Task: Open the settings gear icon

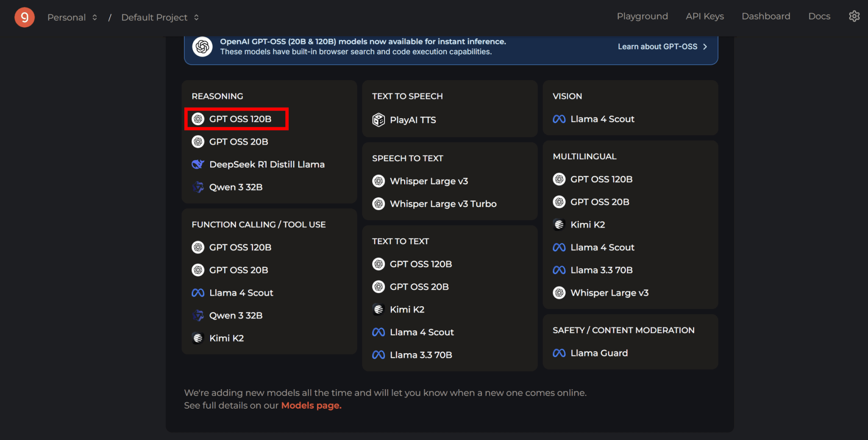Action: pos(854,16)
